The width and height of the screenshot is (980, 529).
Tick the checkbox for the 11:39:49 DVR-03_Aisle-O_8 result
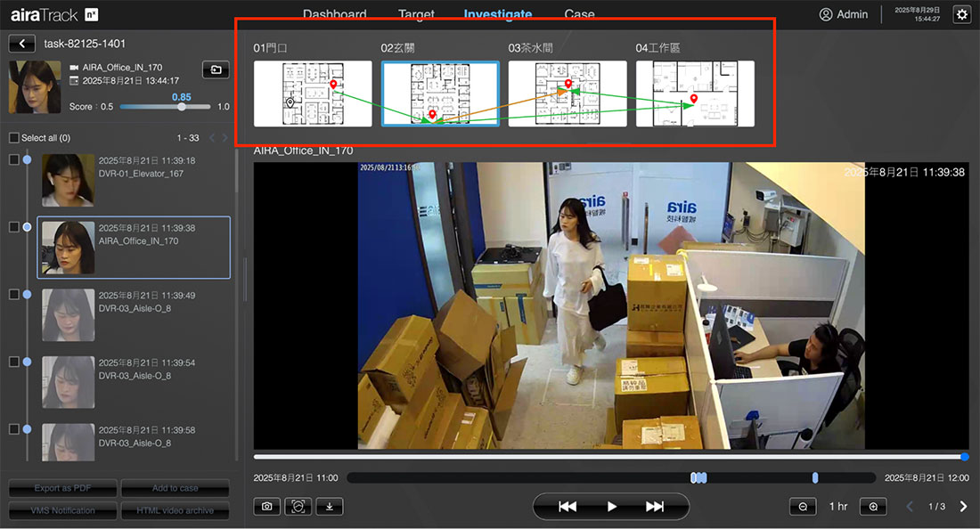pyautogui.click(x=13, y=294)
